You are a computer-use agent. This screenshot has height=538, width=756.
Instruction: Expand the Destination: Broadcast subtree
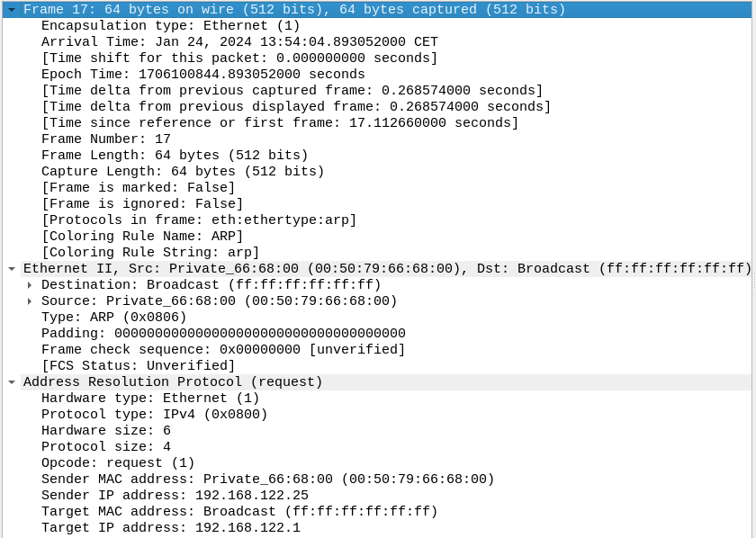point(30,285)
